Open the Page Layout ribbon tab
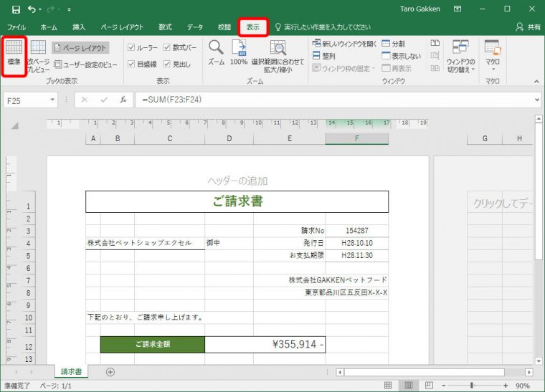Image resolution: width=545 pixels, height=392 pixels. point(122,27)
